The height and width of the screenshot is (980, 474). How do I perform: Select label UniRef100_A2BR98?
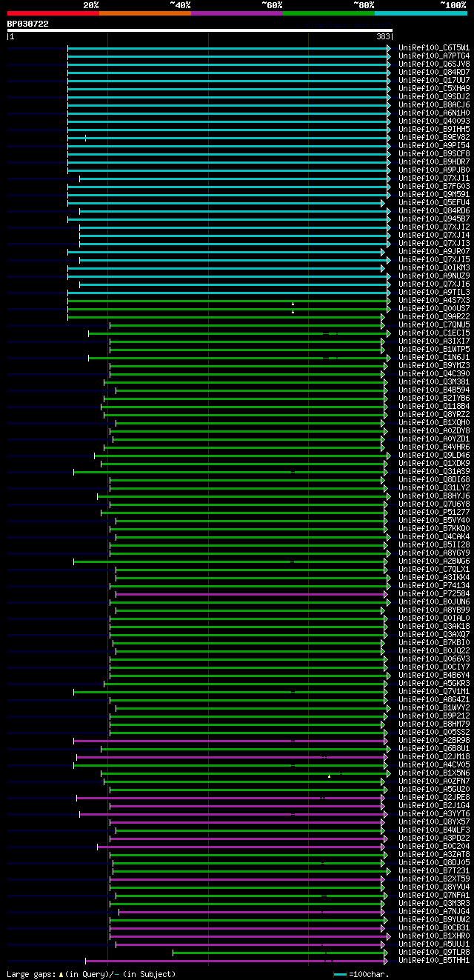tap(434, 740)
